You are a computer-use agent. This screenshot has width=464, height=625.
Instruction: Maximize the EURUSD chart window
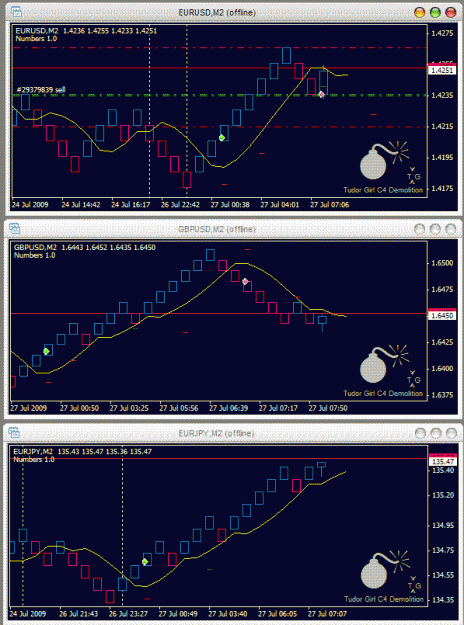435,12
